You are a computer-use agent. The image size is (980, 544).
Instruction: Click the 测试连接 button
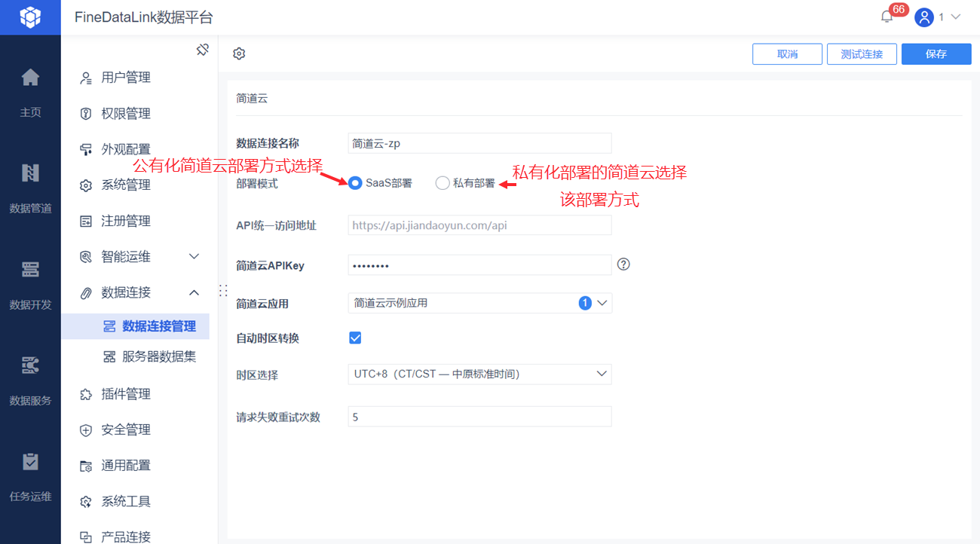point(862,54)
